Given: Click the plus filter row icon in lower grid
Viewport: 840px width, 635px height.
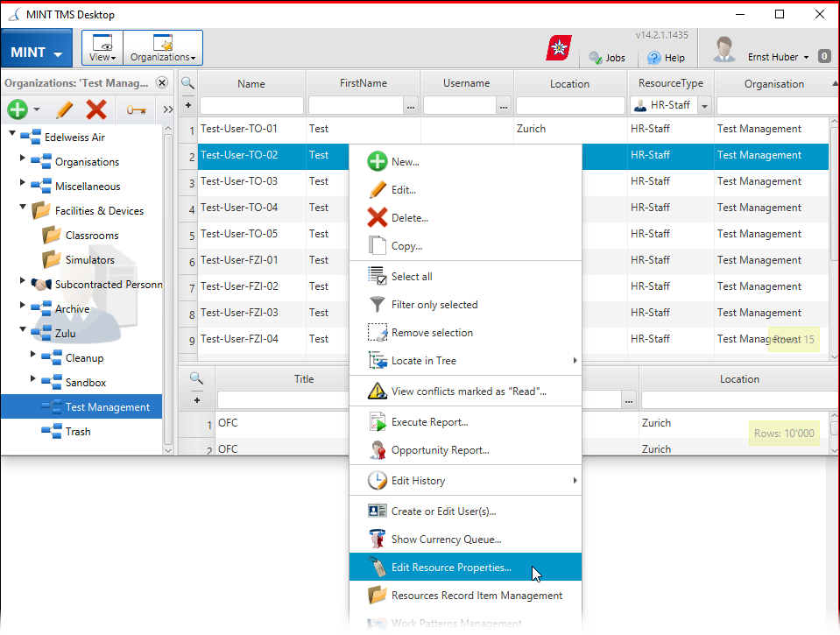Looking at the screenshot, I should pyautogui.click(x=197, y=400).
